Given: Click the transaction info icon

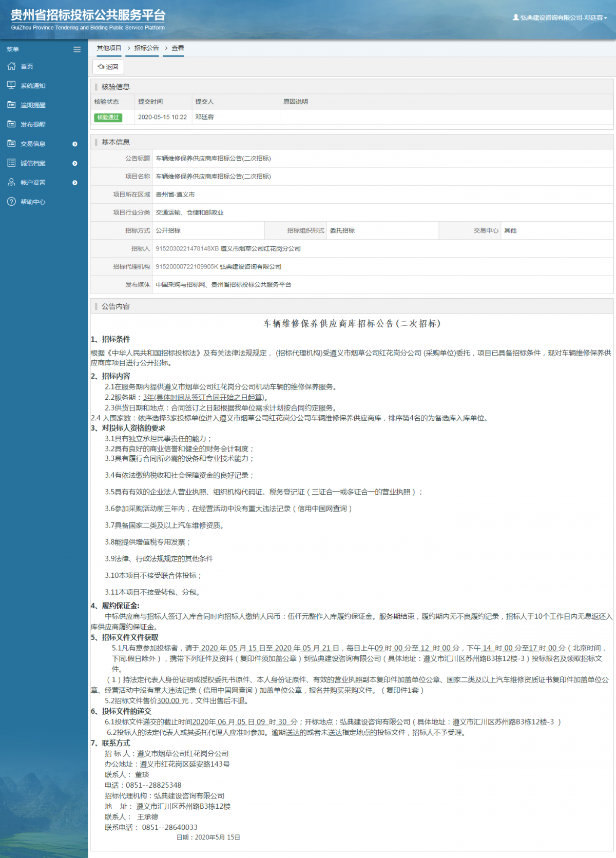Looking at the screenshot, I should click(11, 144).
